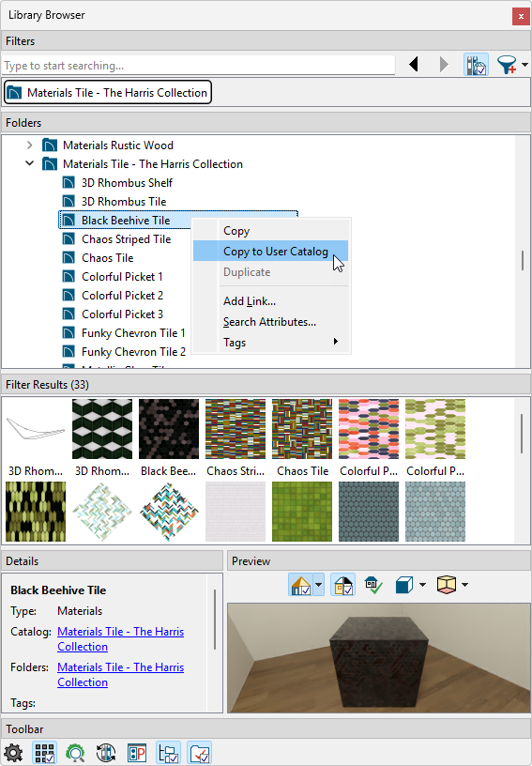This screenshot has width=532, height=766.
Task: Click the Materials Tile - The Harris Collection filter chip
Action: point(108,92)
